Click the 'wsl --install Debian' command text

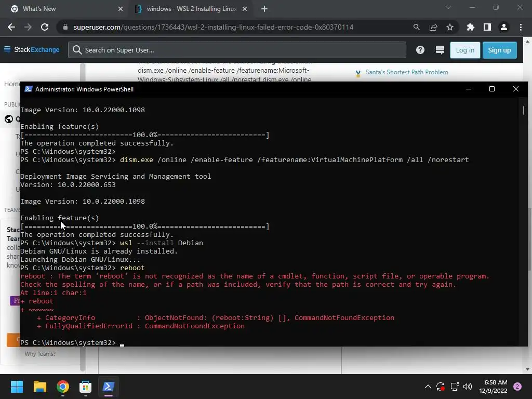click(x=162, y=243)
